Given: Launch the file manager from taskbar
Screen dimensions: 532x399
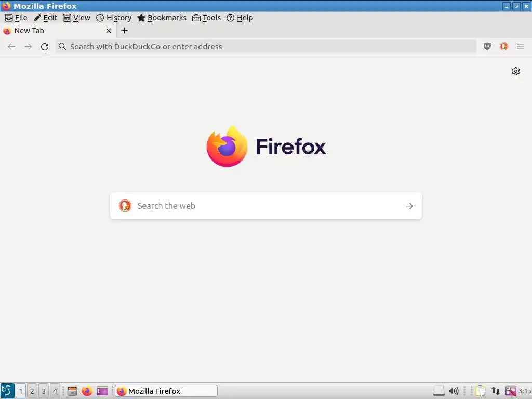Looking at the screenshot, I should tap(72, 391).
